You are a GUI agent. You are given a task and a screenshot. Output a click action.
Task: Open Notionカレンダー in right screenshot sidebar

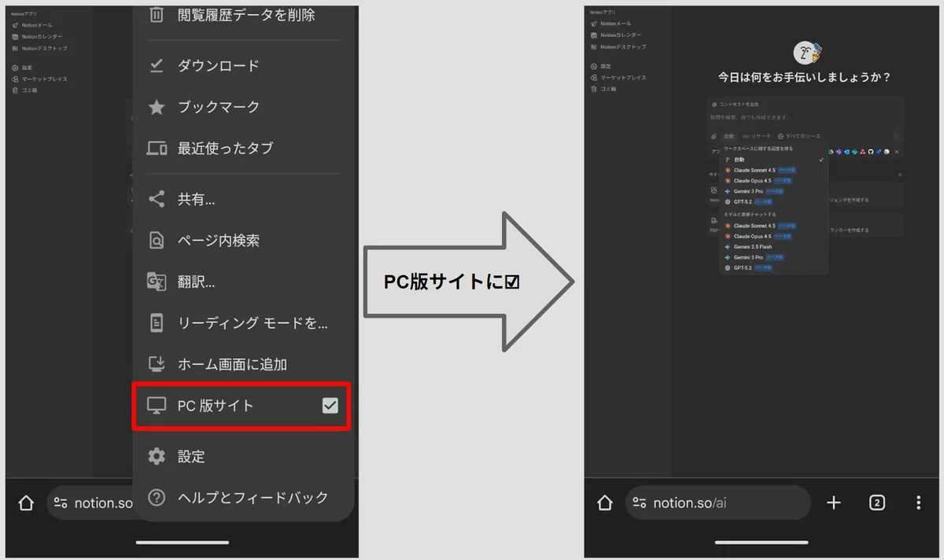(x=616, y=35)
